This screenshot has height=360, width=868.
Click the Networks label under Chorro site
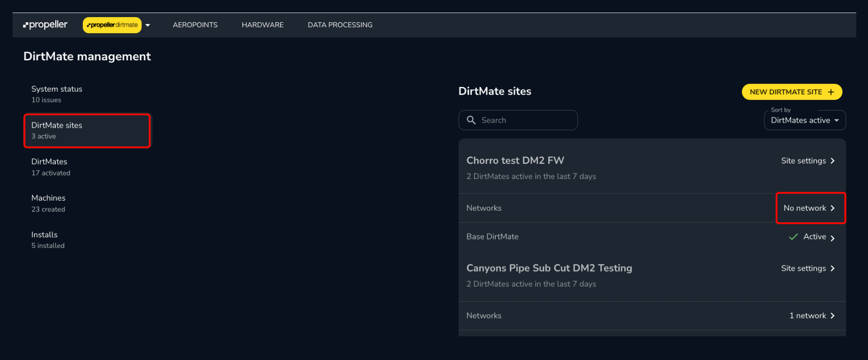tap(484, 208)
